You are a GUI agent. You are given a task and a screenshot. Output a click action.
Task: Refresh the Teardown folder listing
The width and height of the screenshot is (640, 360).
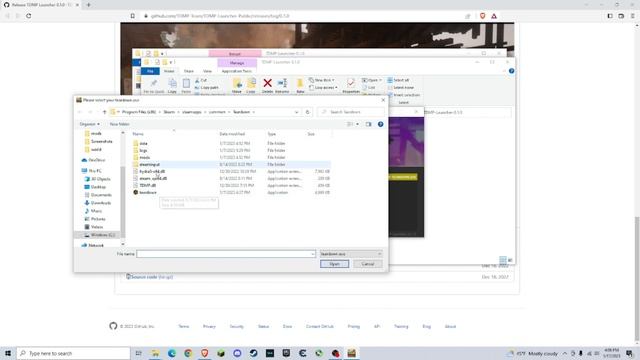tap(308, 112)
